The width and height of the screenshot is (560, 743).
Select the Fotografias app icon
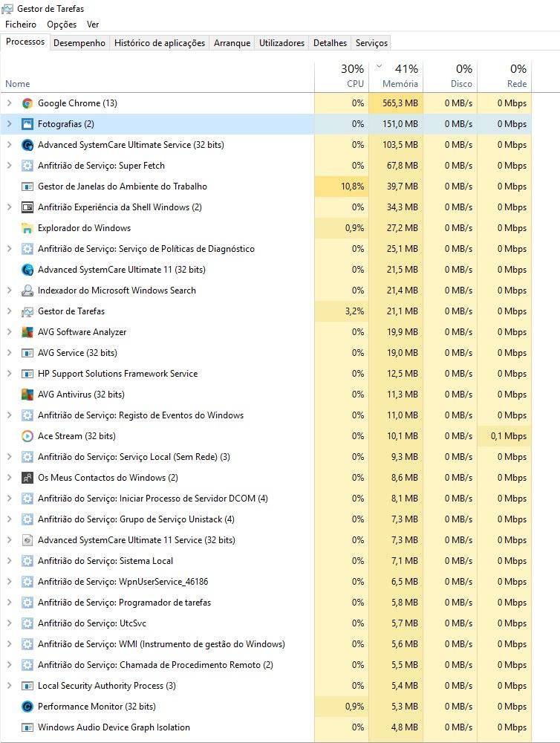27,124
